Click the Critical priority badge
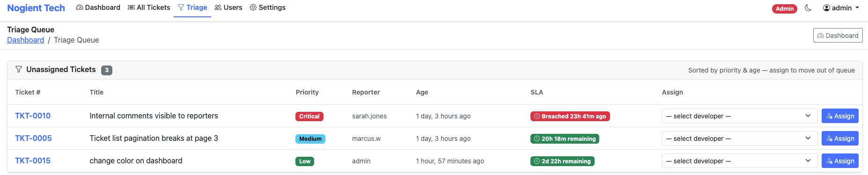Viewport: 868px width, 175px height. pos(309,117)
